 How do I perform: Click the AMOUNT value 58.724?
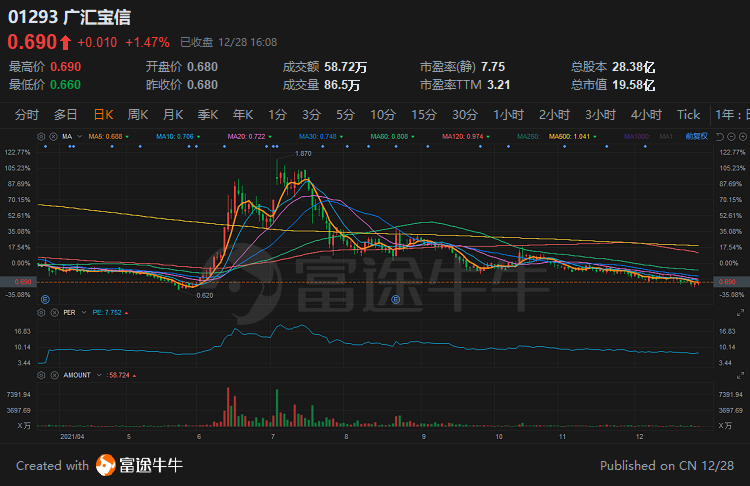119,376
